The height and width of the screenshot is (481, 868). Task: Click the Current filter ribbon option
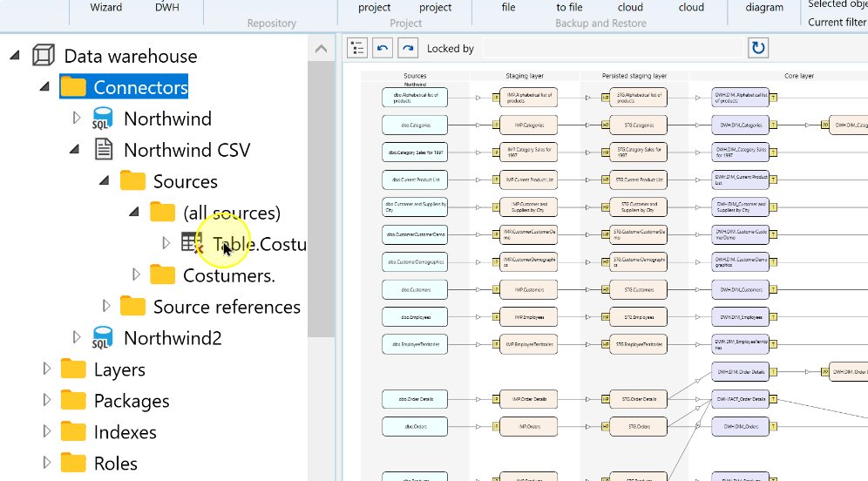pyautogui.click(x=837, y=22)
